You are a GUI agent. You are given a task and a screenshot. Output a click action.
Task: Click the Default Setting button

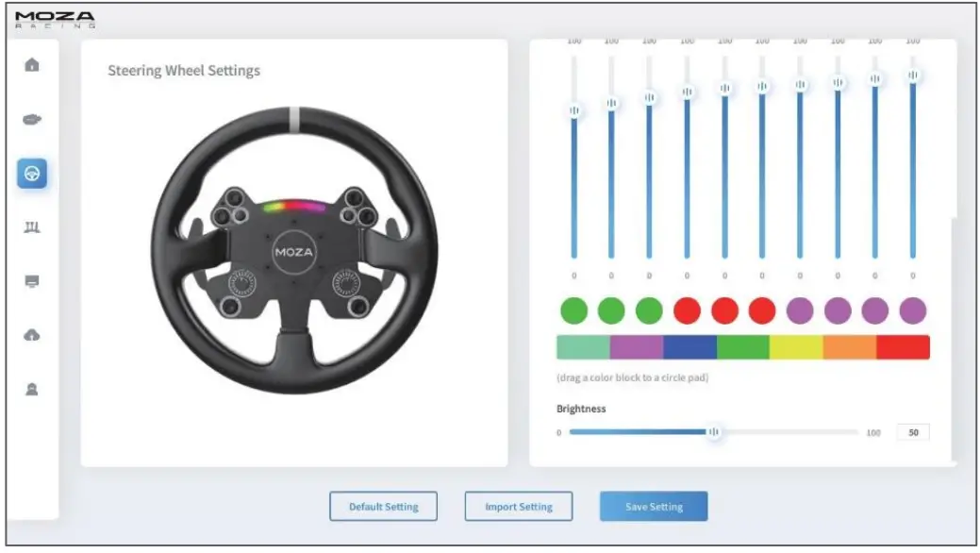(382, 506)
